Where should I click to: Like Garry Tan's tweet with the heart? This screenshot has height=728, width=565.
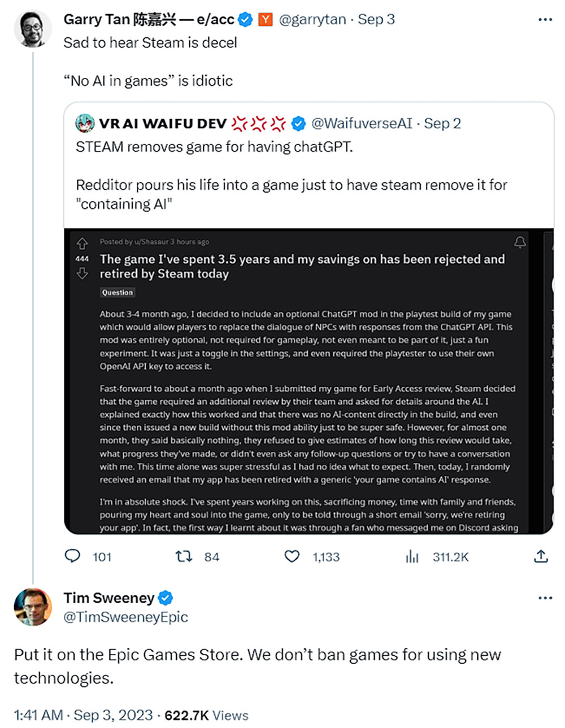pos(292,557)
